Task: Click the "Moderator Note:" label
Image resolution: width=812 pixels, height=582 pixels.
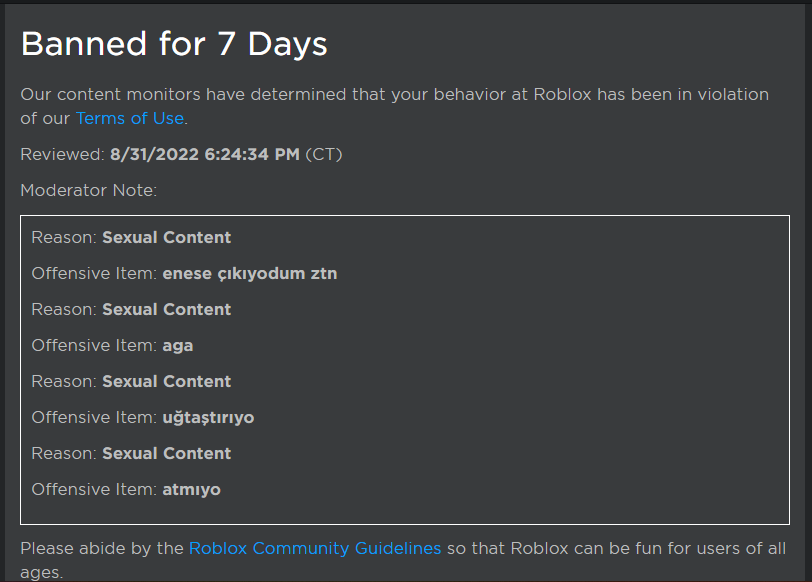Action: 88,190
